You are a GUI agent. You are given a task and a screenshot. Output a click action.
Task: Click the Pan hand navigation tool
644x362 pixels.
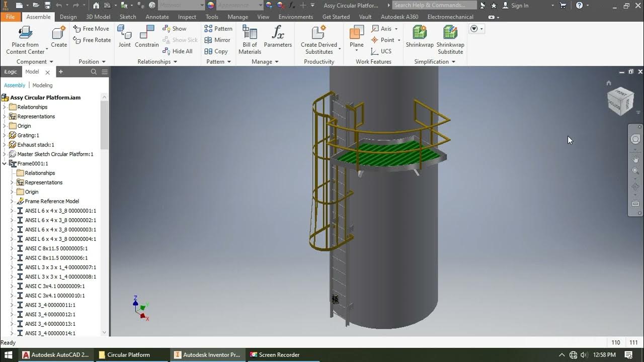click(635, 159)
